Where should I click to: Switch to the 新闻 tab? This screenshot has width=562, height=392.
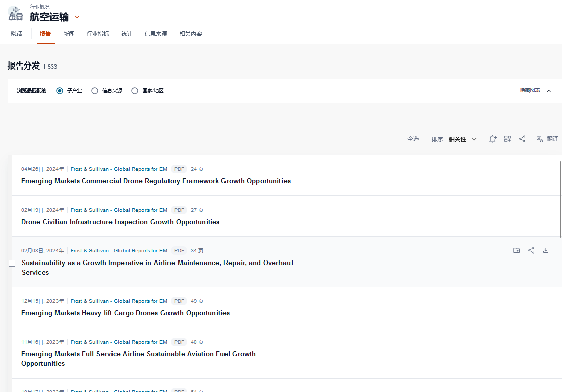point(69,34)
